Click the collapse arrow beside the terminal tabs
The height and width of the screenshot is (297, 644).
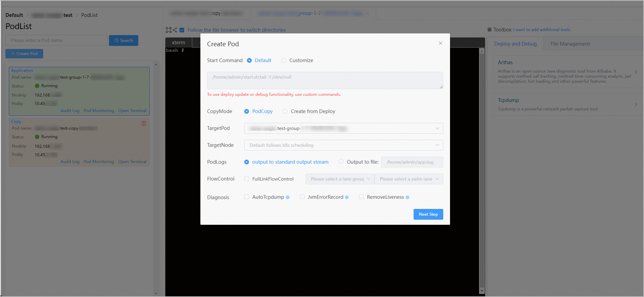(x=368, y=13)
